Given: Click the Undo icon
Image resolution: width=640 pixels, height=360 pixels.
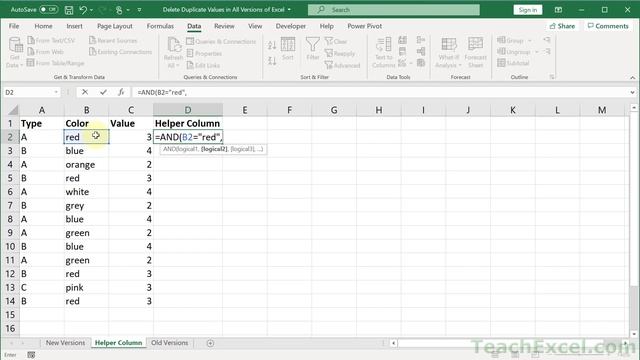Looking at the screenshot, I should pyautogui.click(x=83, y=10).
